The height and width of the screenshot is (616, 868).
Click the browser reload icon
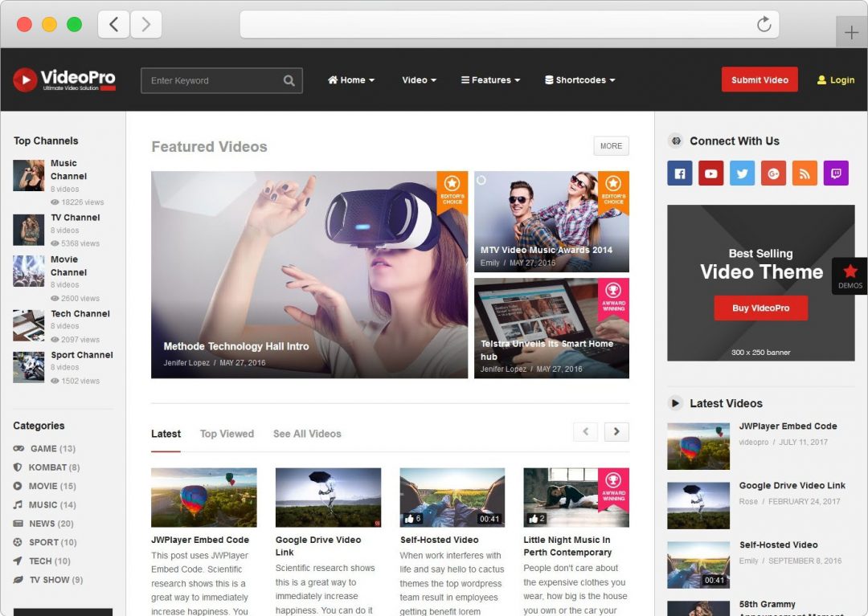(764, 24)
